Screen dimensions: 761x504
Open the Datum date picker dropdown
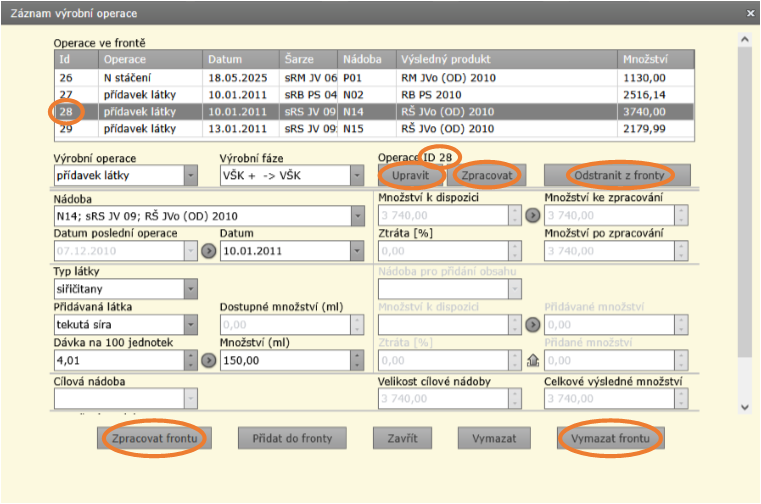[357, 252]
